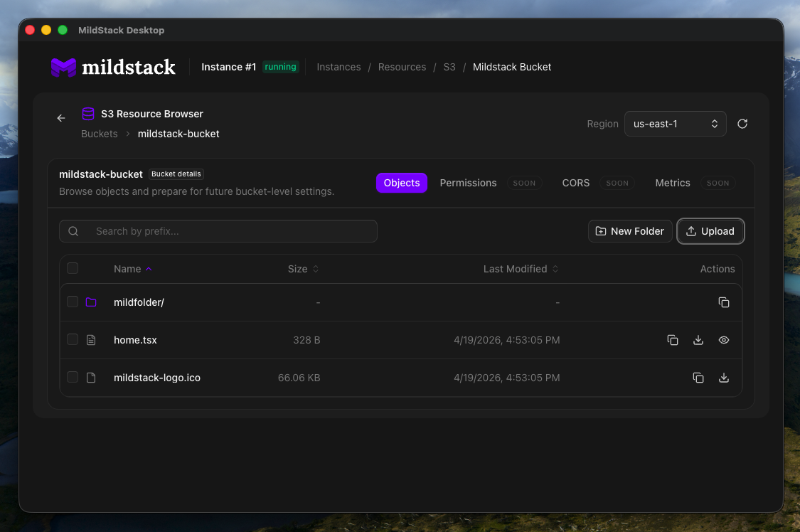Click the Buckets breadcrumb link
Image resolution: width=800 pixels, height=532 pixels.
(100, 134)
